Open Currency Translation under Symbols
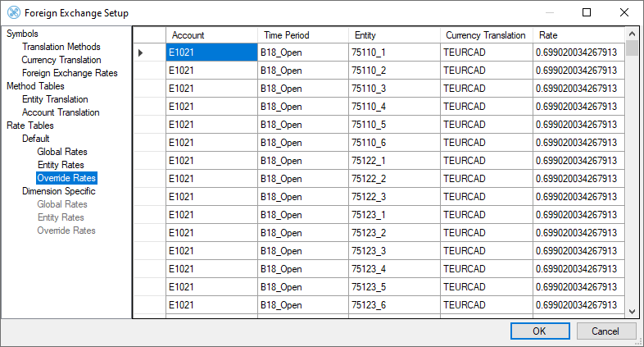The image size is (644, 347). tap(61, 60)
